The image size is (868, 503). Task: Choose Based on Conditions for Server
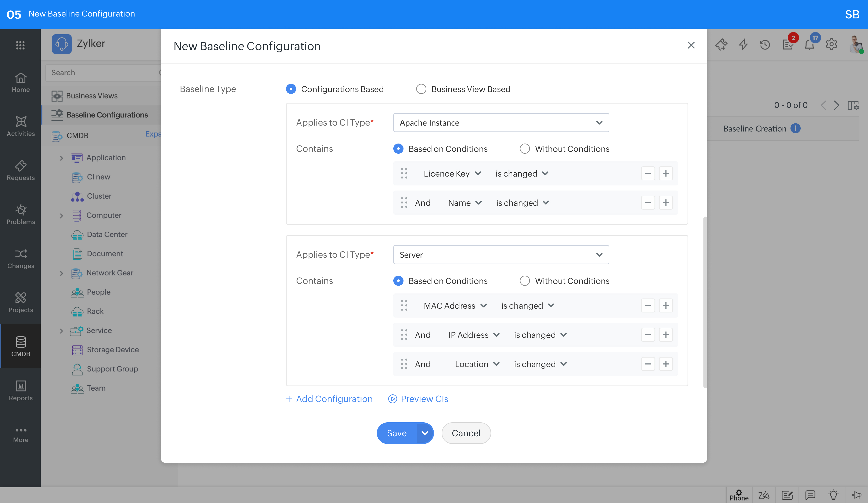(398, 281)
